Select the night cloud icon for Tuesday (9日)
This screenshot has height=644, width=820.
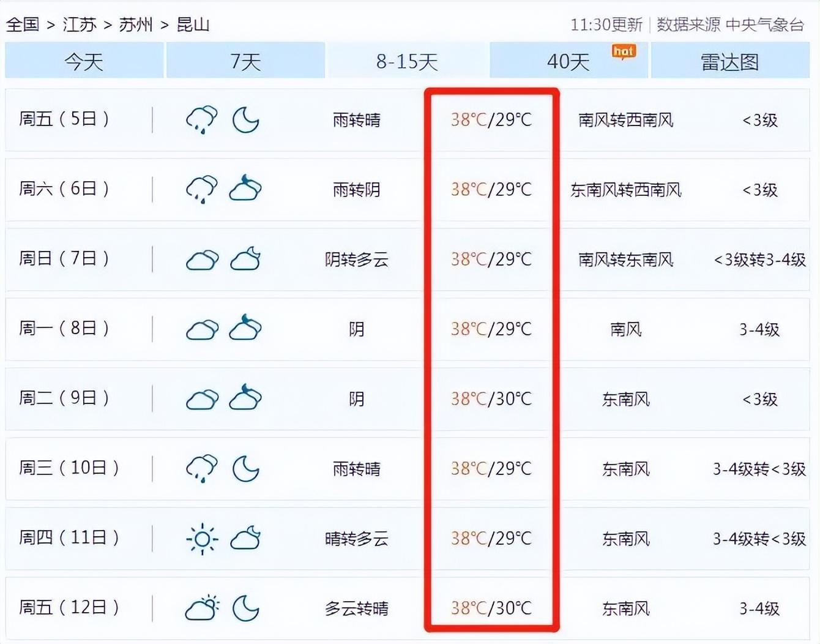click(x=244, y=398)
